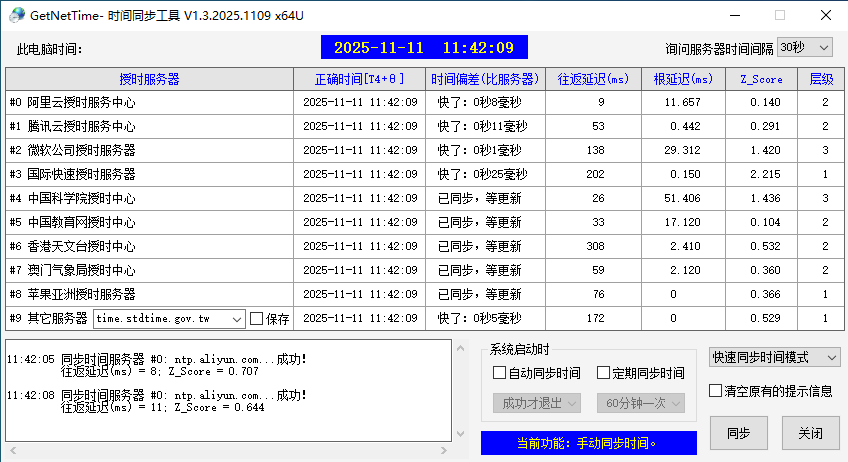Screen dimensions: 848x462
Task: Click the 11:42:05 log entry line
Action: click(x=157, y=359)
